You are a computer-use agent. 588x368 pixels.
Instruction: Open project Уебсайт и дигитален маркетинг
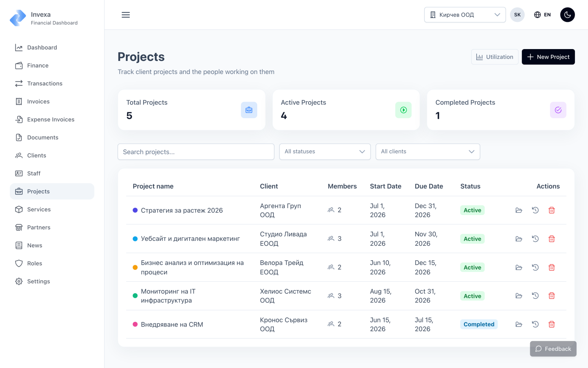click(x=190, y=239)
